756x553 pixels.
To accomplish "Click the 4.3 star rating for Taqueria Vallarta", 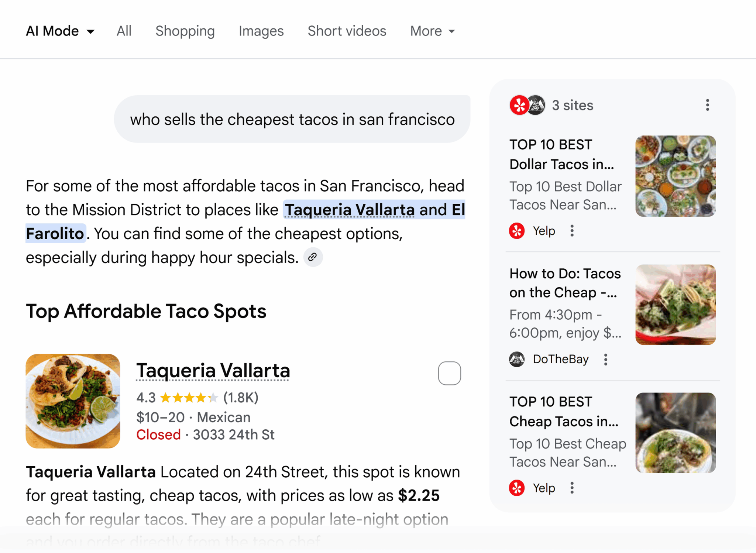I will pos(197,398).
